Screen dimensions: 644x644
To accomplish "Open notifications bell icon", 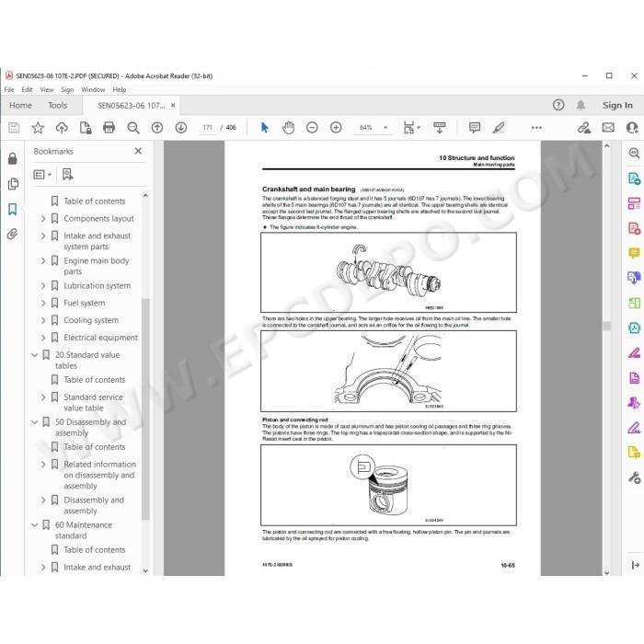I will (x=581, y=105).
